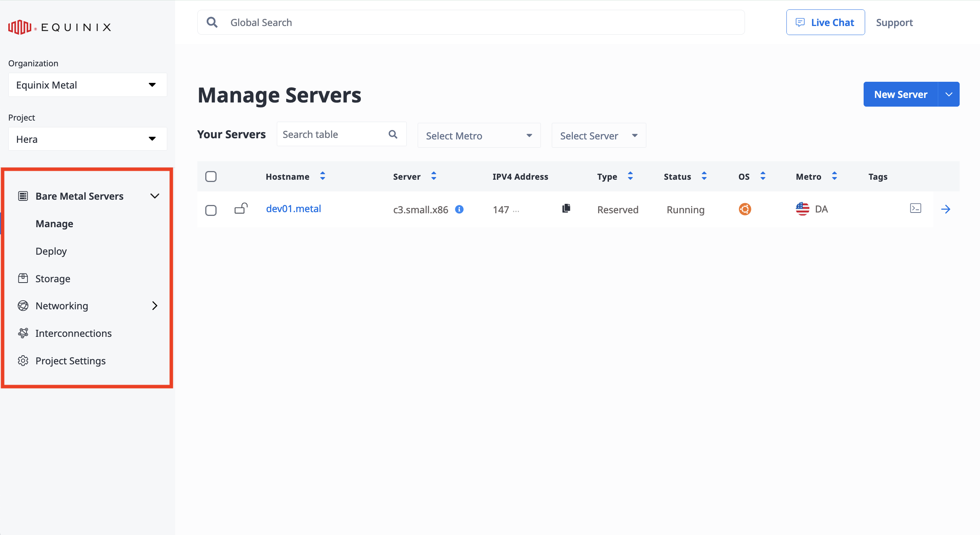Open the Project Hera dropdown
Screen dimensions: 980x535
[x=87, y=139]
